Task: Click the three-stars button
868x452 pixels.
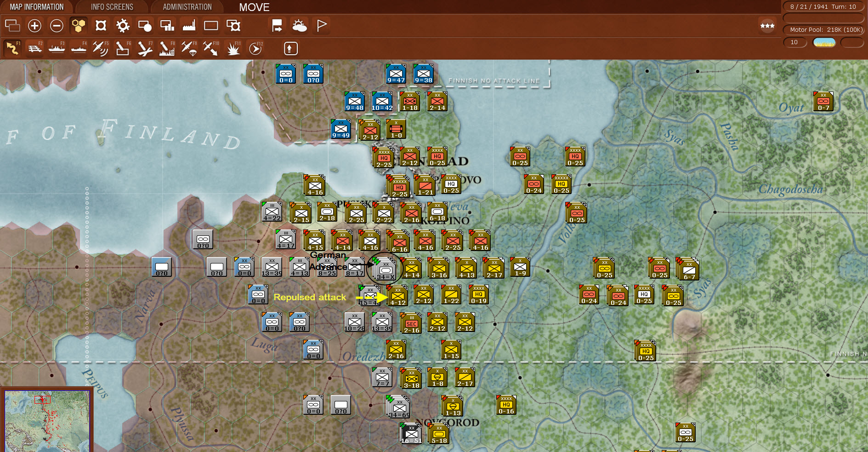Action: click(x=767, y=26)
